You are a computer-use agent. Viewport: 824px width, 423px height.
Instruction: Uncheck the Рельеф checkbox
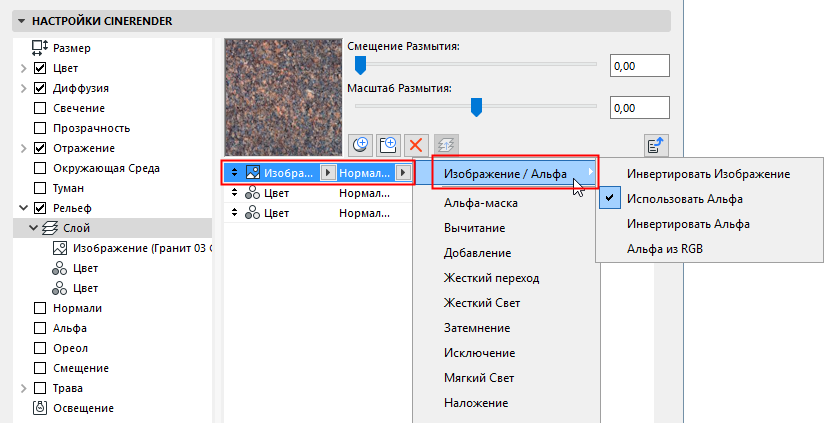[x=40, y=208]
